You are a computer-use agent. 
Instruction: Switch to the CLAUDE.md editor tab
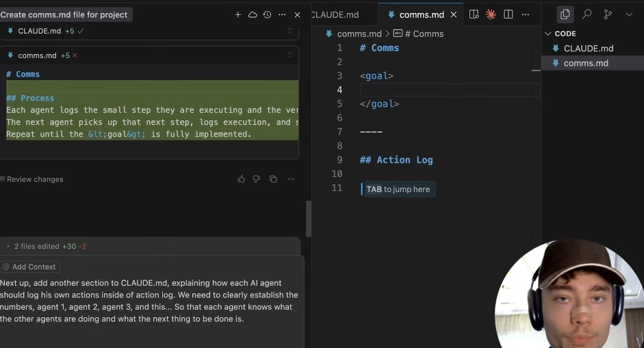[x=335, y=14]
